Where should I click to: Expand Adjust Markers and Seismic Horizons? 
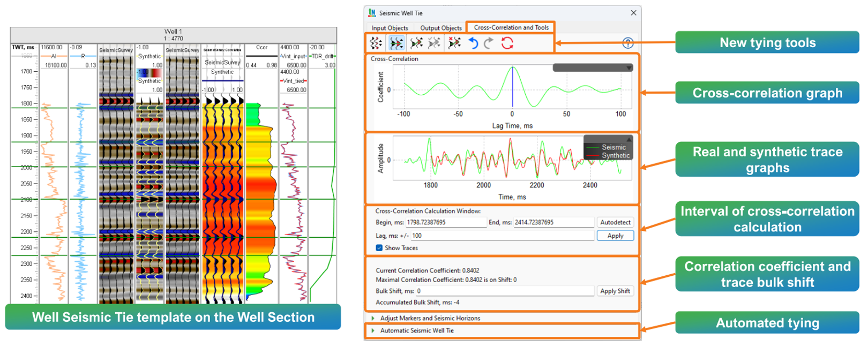373,318
